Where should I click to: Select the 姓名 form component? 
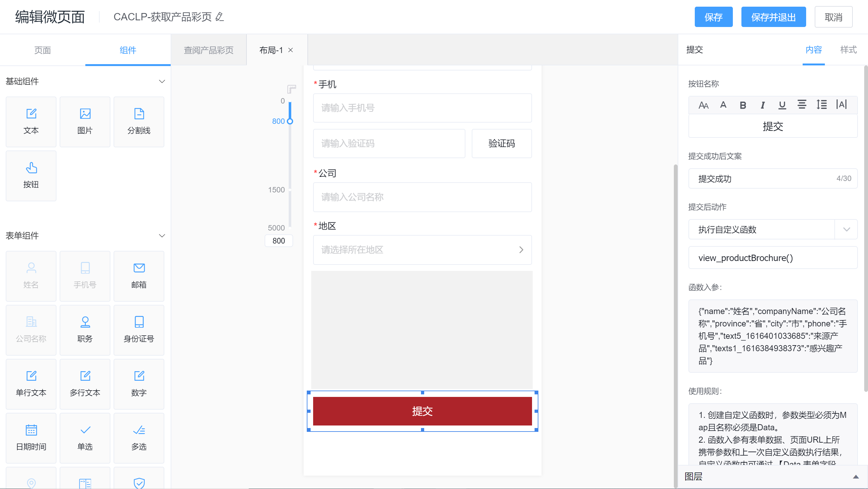point(31,276)
